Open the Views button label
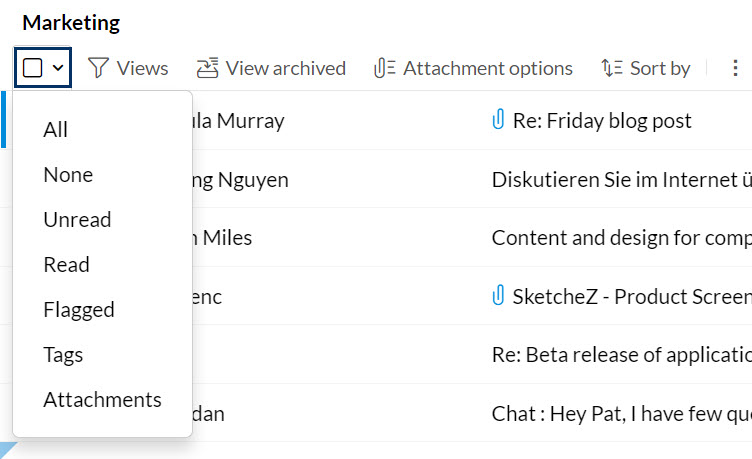The height and width of the screenshot is (459, 752). click(x=142, y=68)
